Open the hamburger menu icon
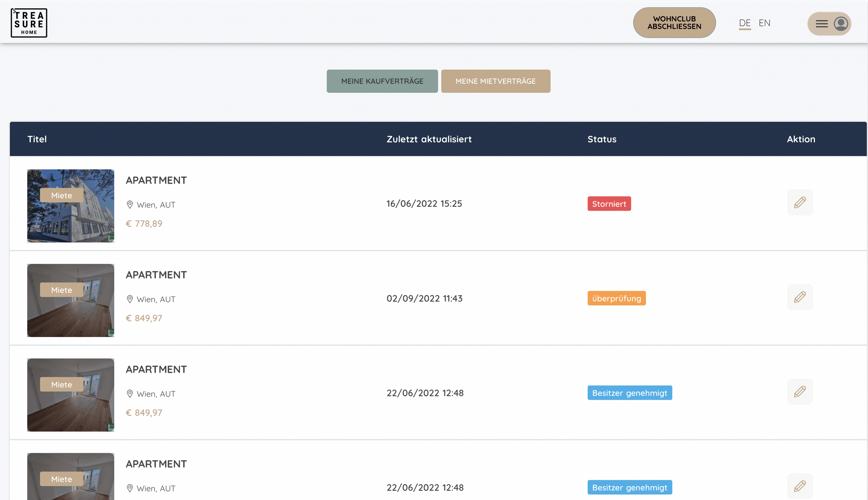The height and width of the screenshot is (500, 868). [822, 24]
